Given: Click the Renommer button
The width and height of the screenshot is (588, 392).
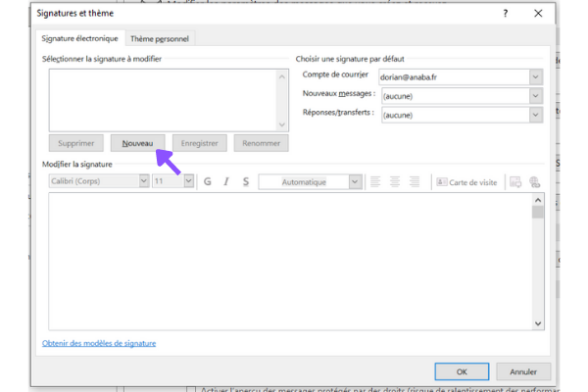Looking at the screenshot, I should pos(261,143).
